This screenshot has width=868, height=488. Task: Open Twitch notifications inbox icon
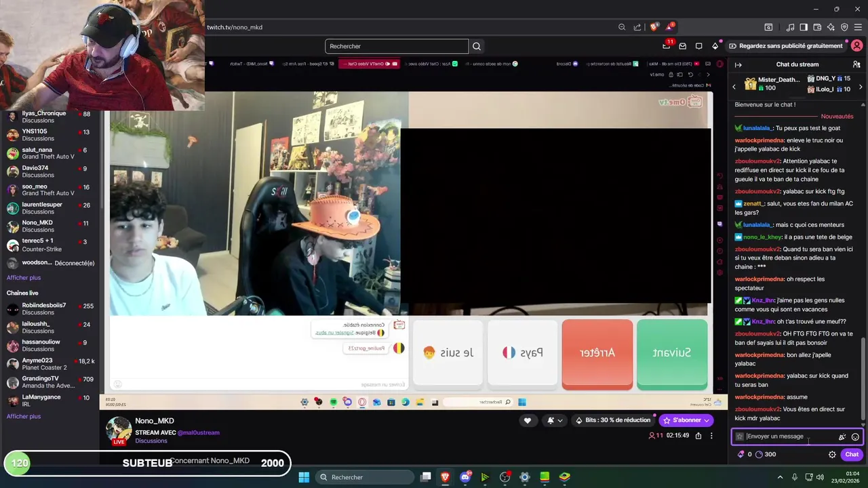(x=683, y=46)
